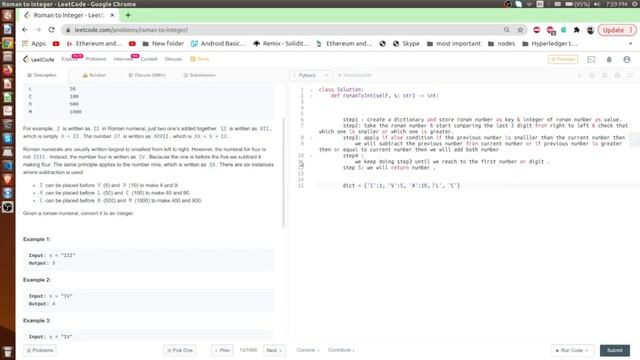This screenshot has height=360, width=640.
Task: Reload the LeetCode page
Action: click(x=51, y=30)
